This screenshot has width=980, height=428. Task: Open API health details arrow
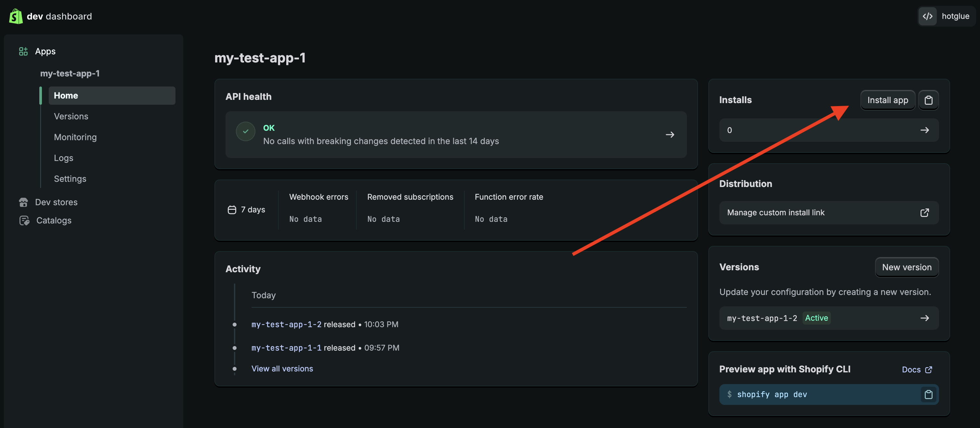[x=670, y=135]
